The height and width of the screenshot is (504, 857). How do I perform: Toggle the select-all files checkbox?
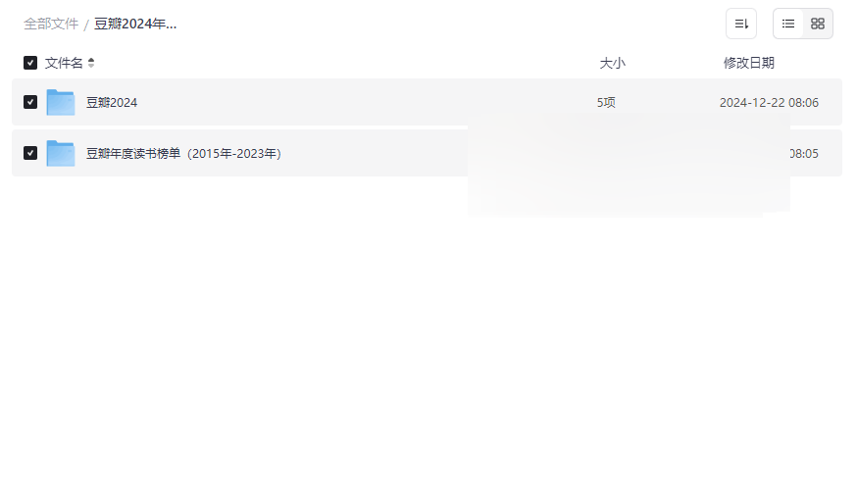30,63
